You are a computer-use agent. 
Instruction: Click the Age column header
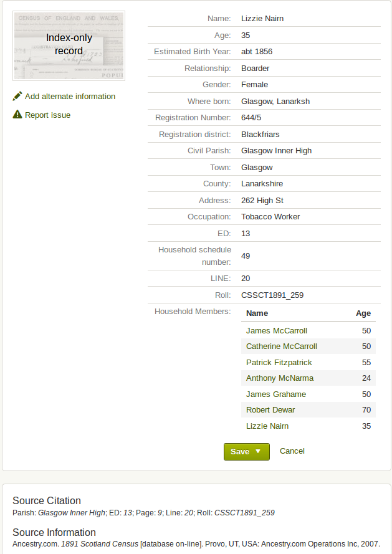click(363, 313)
